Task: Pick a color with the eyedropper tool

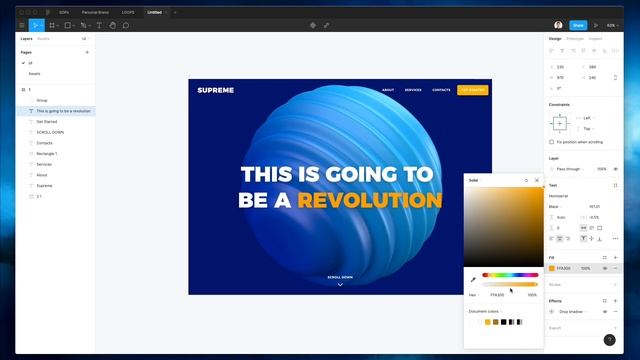Action: click(x=473, y=280)
